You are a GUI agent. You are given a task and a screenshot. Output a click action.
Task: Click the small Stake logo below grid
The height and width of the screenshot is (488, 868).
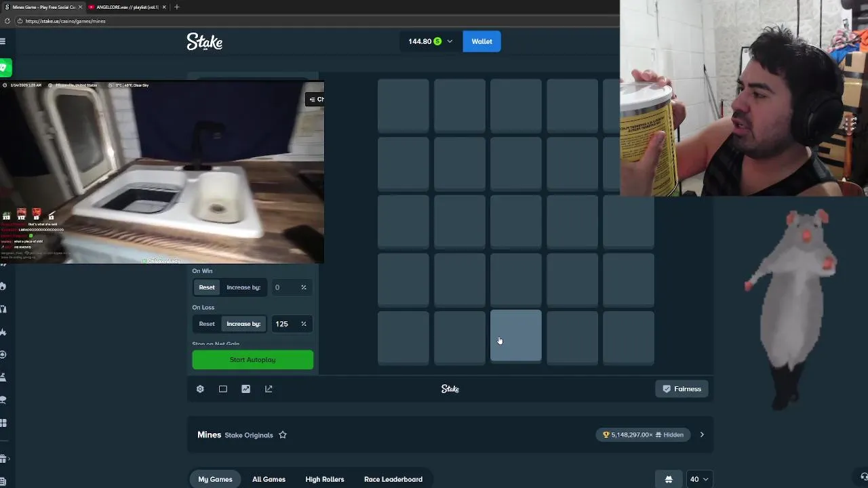pos(450,389)
